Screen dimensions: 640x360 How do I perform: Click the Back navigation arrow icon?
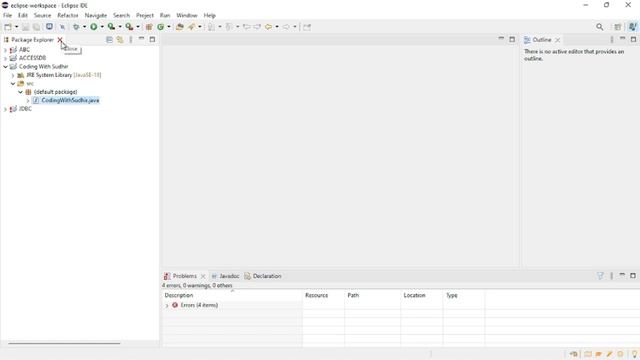pyautogui.click(x=268, y=27)
